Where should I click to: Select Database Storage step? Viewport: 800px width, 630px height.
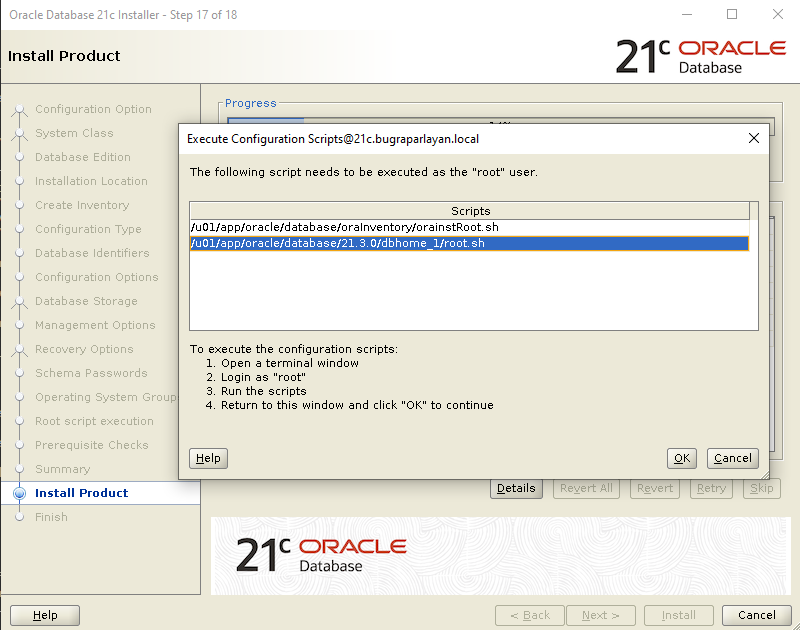coord(86,301)
